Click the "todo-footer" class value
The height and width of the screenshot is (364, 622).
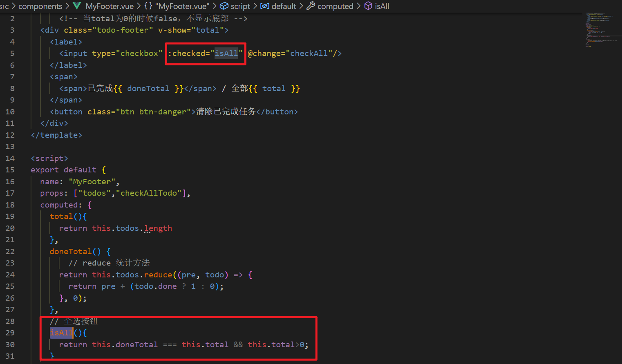pyautogui.click(x=123, y=30)
